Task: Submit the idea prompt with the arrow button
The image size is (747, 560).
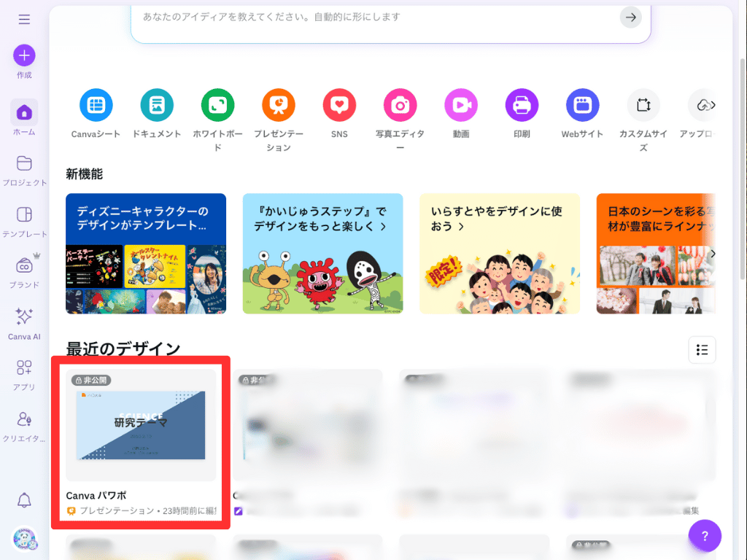Action: tap(631, 17)
